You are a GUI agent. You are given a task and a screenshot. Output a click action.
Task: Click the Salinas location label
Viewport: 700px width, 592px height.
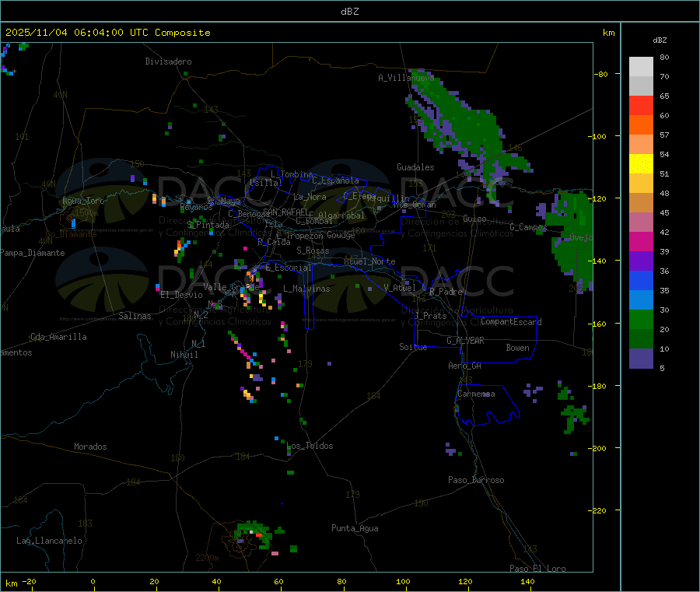coord(135,316)
